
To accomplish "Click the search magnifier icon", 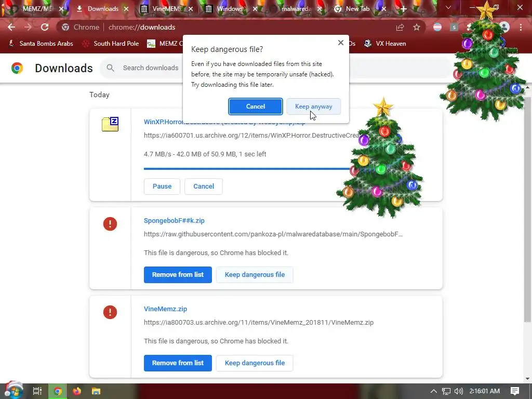I will click(110, 68).
